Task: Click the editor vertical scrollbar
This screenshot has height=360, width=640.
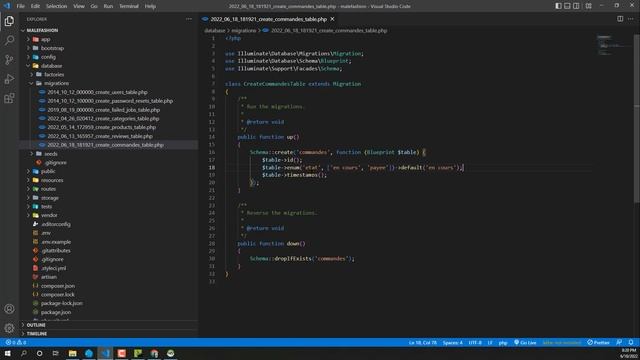Action: click(637, 118)
